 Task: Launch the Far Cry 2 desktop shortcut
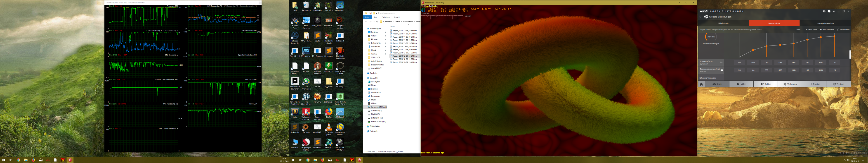[317, 98]
